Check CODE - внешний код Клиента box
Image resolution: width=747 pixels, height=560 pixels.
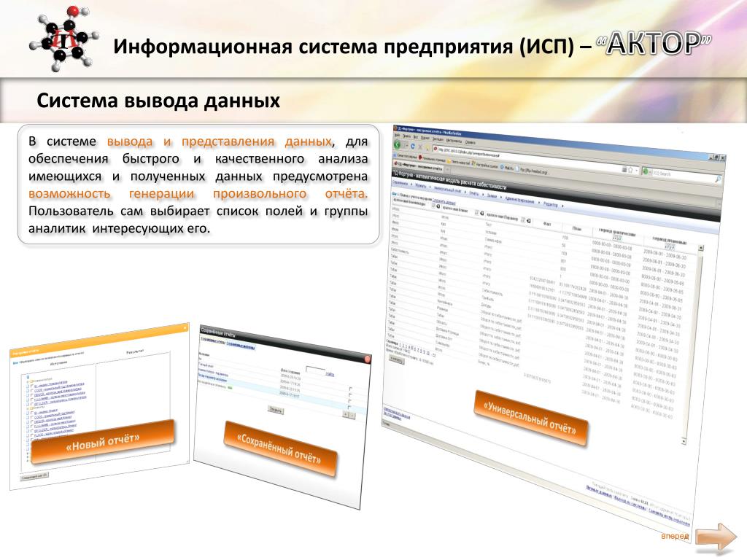click(32, 417)
